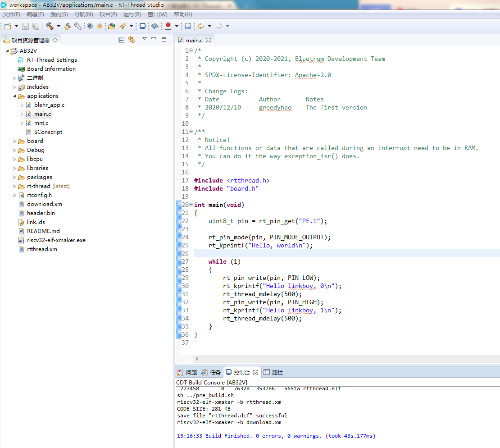The image size is (500, 448).
Task: Expand the rt-thread [latest] folder
Action: (x=14, y=186)
